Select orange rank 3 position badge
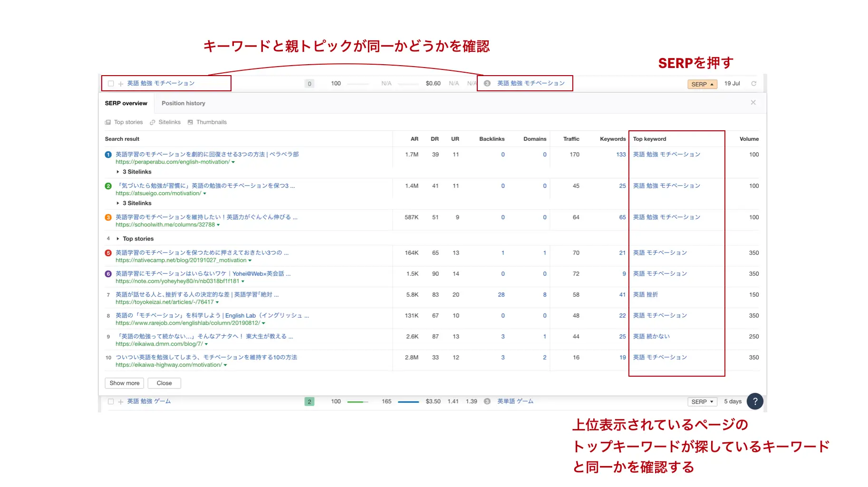The image size is (868, 487). click(x=108, y=217)
